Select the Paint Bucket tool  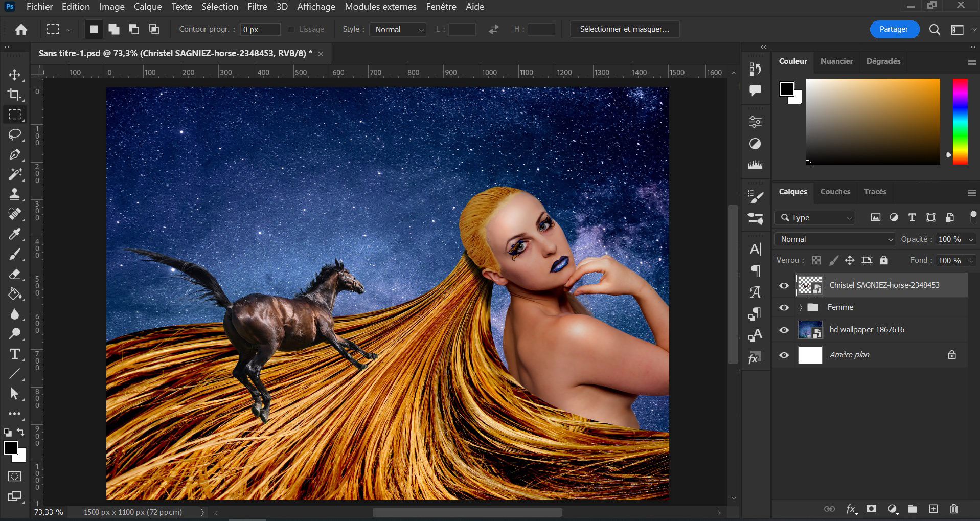[x=15, y=294]
